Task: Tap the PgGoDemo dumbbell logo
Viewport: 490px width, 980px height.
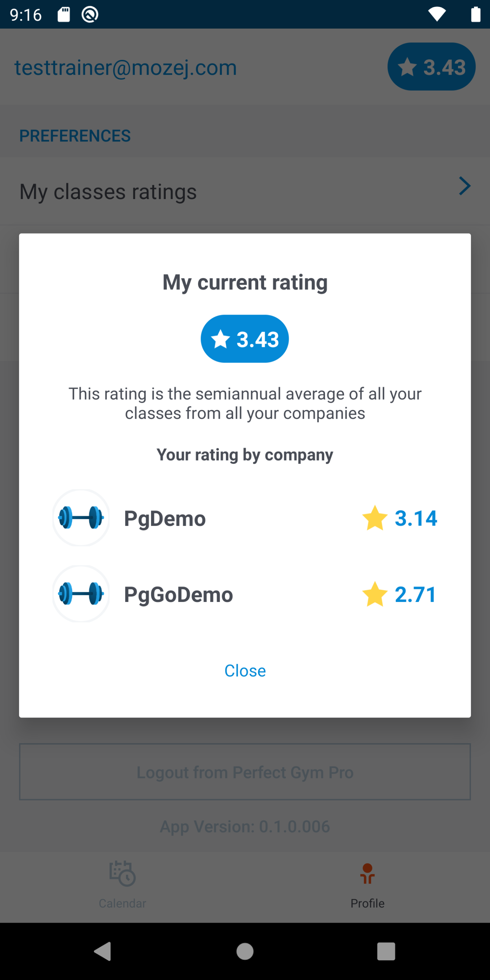Action: (x=81, y=594)
